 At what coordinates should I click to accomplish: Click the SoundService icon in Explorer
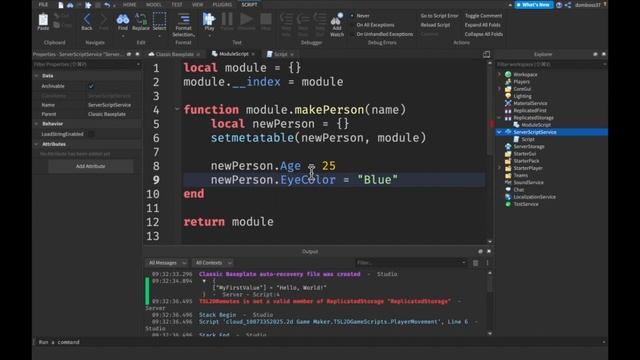508,182
